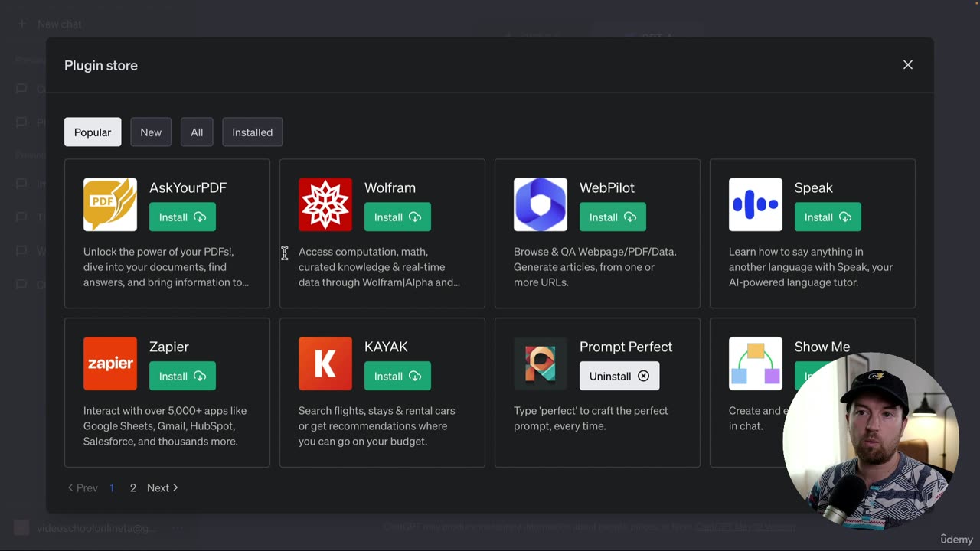Click the Speak title text
The image size is (980, 551).
[813, 187]
